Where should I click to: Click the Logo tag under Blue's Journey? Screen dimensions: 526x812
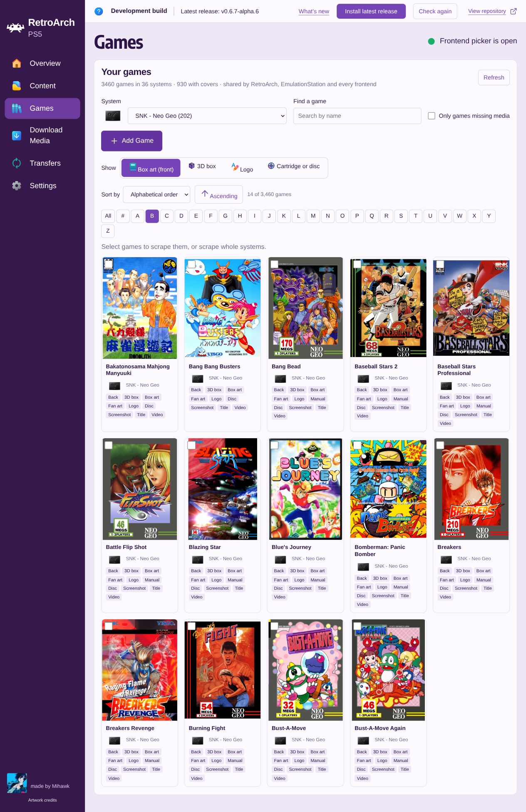tap(299, 580)
